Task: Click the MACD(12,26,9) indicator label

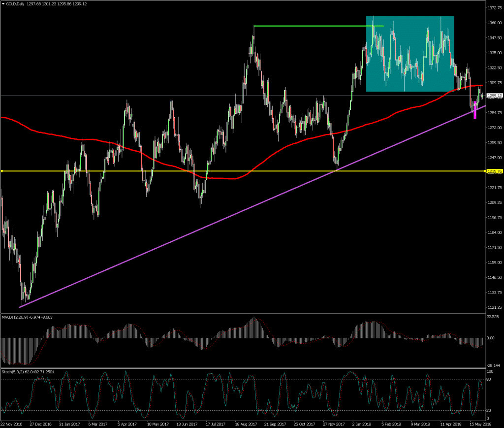Action: [27, 317]
